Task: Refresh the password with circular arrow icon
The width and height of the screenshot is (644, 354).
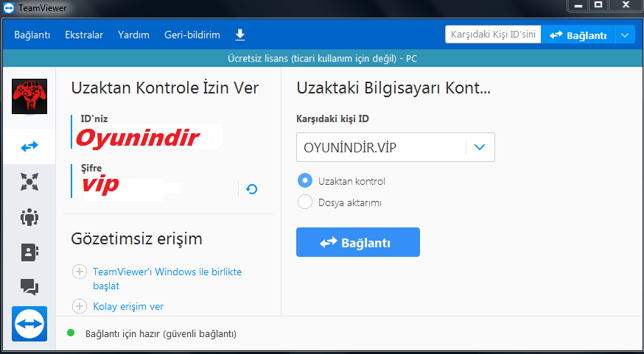Action: 251,189
